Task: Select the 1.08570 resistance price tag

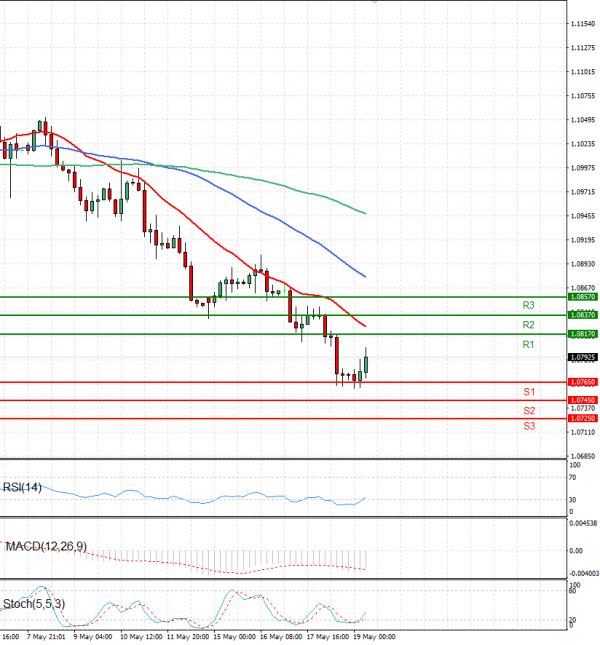Action: click(x=582, y=297)
